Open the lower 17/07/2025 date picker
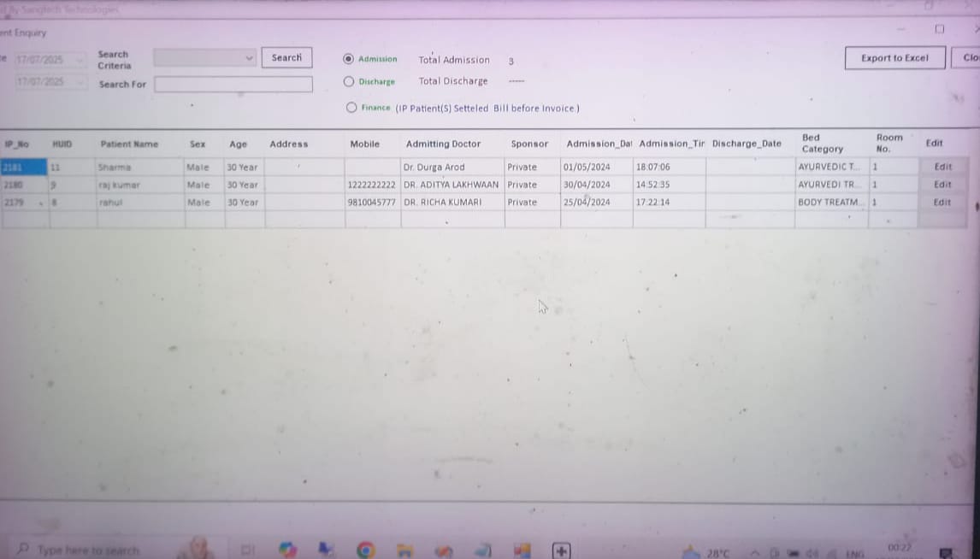The image size is (980, 559). click(x=50, y=82)
